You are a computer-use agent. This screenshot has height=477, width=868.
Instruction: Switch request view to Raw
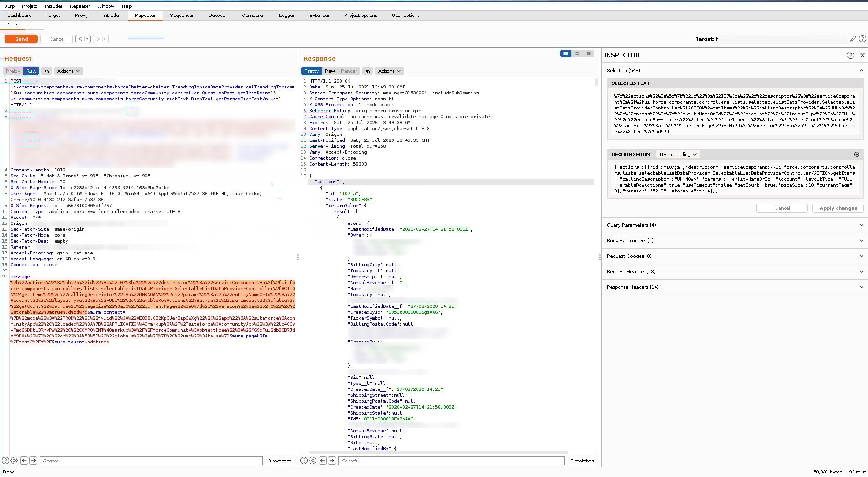31,71
